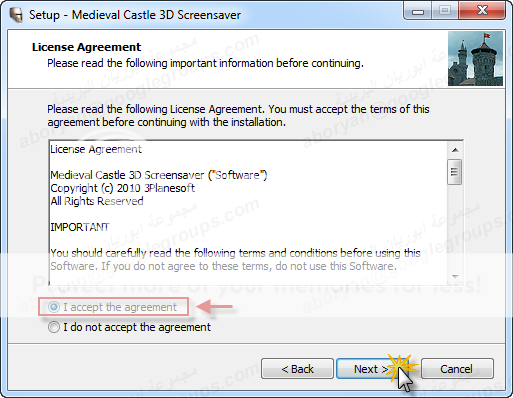Viewport: 513px width, 398px height.
Task: Click the Medieval Castle 3D Screensaver ("Software") line
Action: 159,175
